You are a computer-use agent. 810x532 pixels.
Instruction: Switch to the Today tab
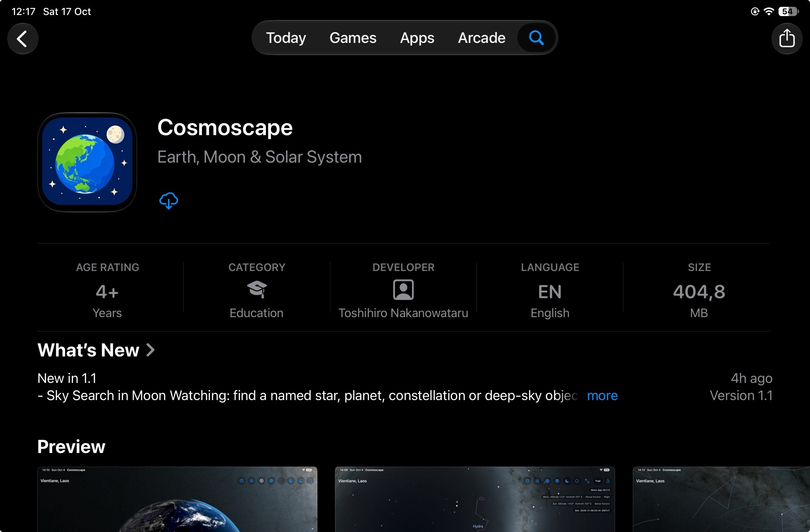pyautogui.click(x=286, y=38)
